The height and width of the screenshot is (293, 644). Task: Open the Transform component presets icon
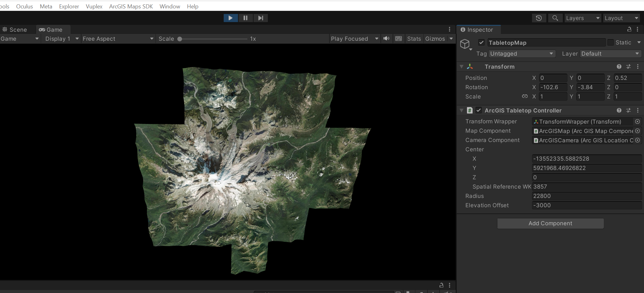628,66
